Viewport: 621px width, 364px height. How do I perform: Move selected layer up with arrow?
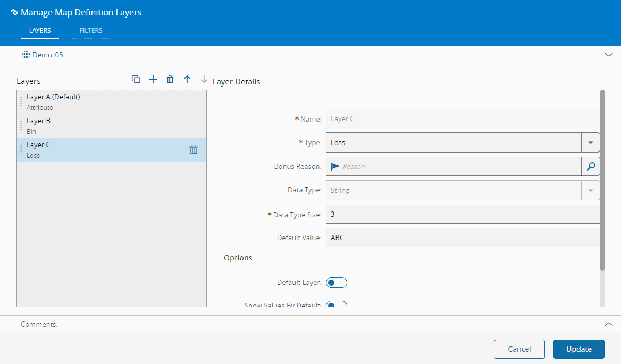tap(187, 79)
